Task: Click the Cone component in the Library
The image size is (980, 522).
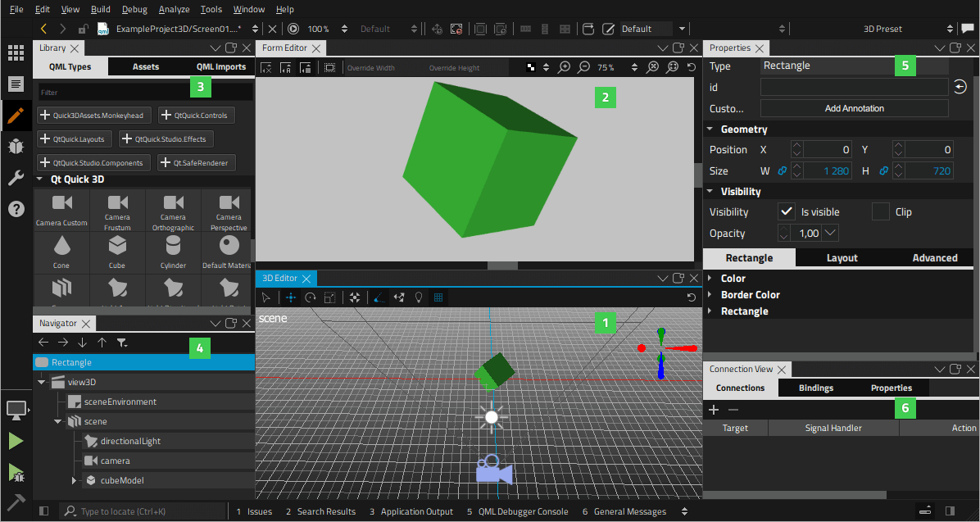Action: [x=61, y=250]
